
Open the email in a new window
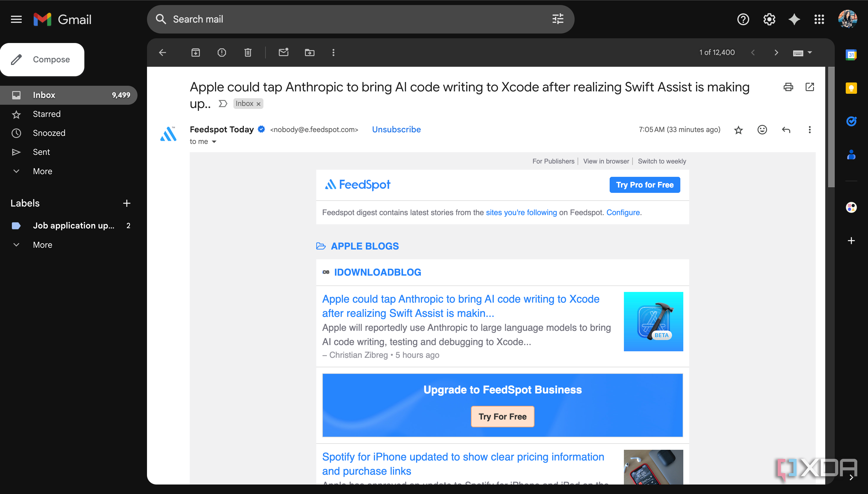[x=810, y=87]
